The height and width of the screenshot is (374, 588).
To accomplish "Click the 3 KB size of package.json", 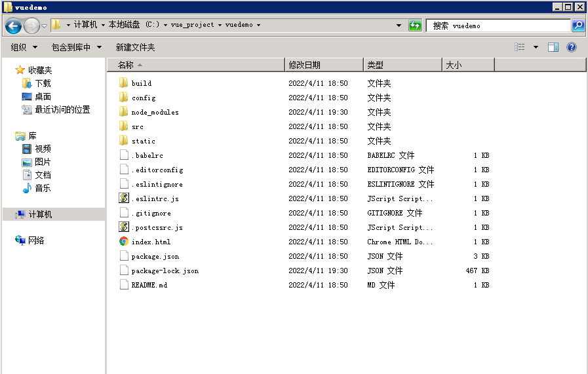I will [481, 256].
